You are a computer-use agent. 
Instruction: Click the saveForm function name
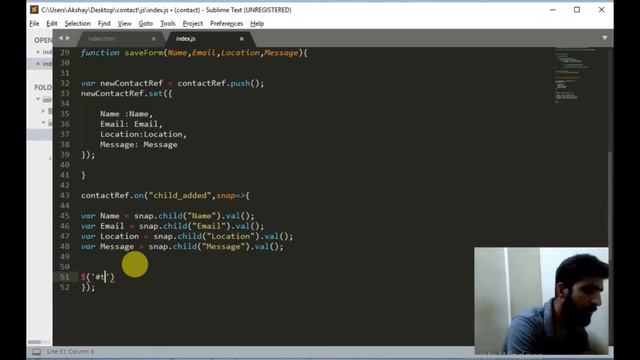point(144,53)
